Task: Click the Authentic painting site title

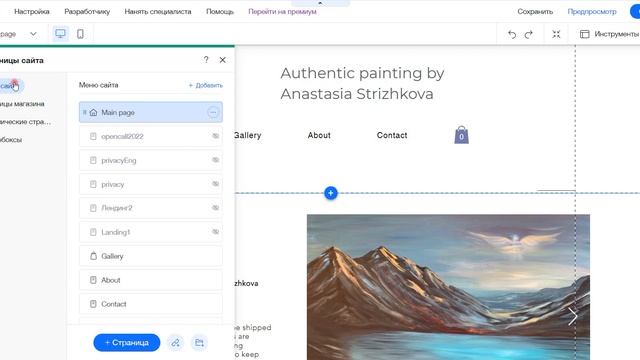Action: (x=362, y=83)
